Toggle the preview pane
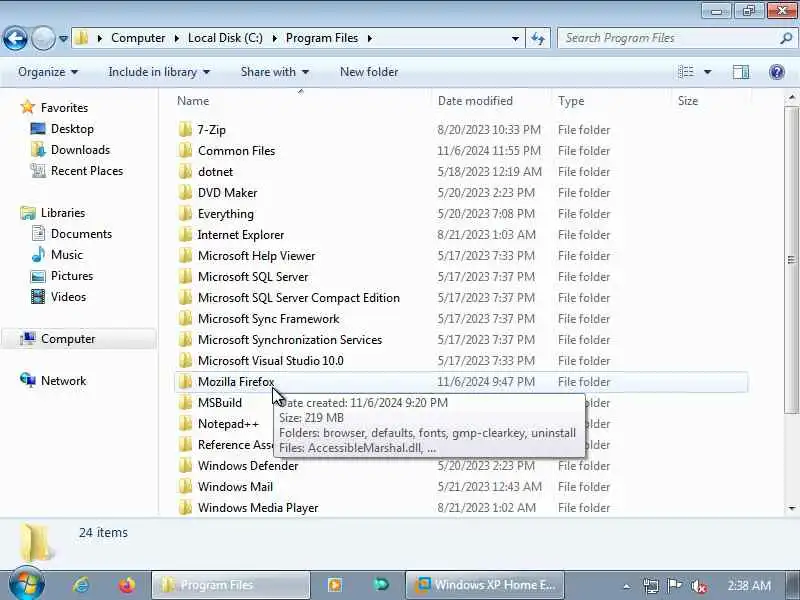This screenshot has width=800, height=600. [741, 72]
